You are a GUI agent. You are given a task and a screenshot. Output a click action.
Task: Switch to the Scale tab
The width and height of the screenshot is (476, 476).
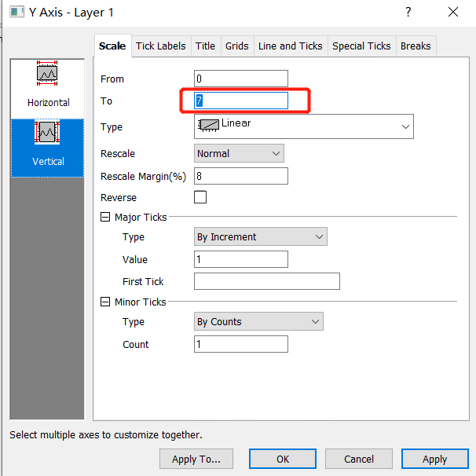(x=112, y=46)
